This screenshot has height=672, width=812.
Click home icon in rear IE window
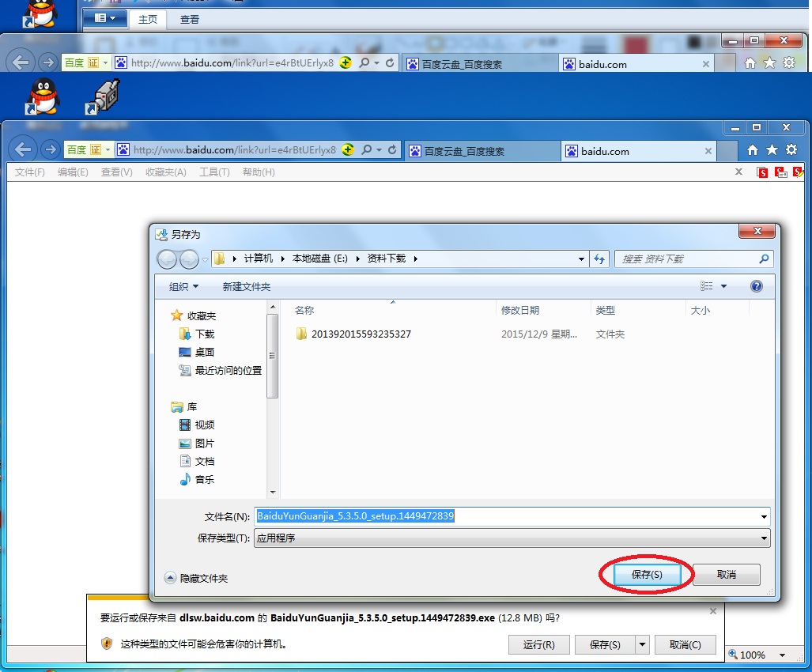pyautogui.click(x=750, y=63)
